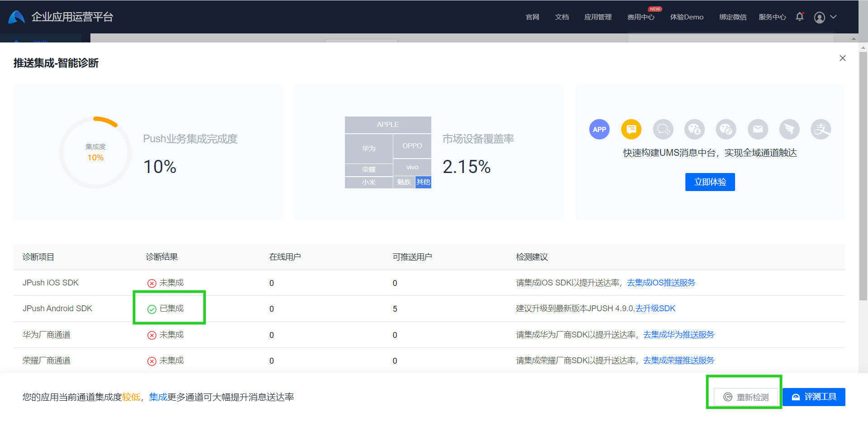This screenshot has width=868, height=421.
Task: Close the diagnosis dialog with X
Action: (843, 58)
